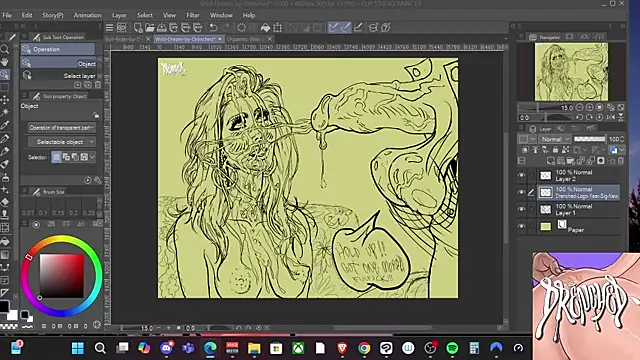Open the Selectable object dropdown

(x=62, y=142)
